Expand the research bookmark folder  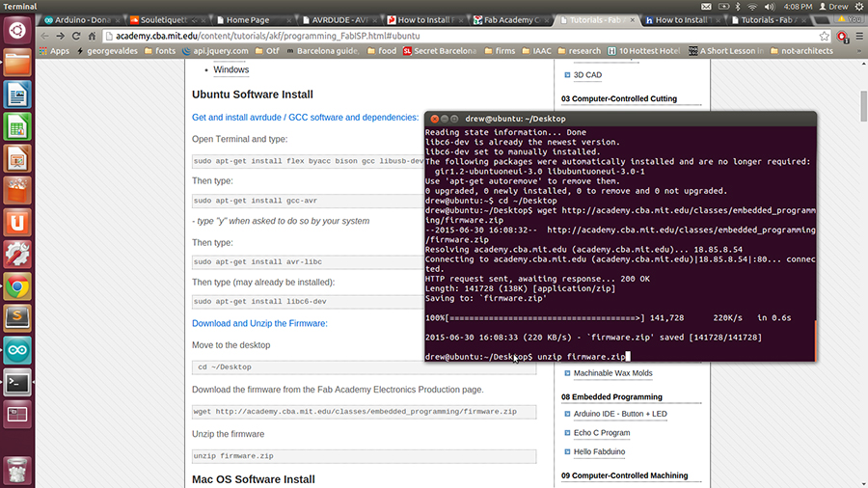coord(579,51)
